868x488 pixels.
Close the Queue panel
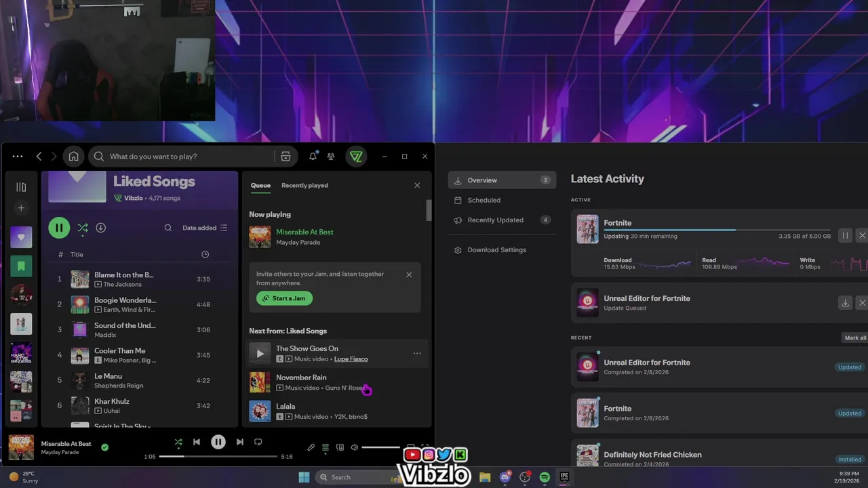(x=417, y=185)
